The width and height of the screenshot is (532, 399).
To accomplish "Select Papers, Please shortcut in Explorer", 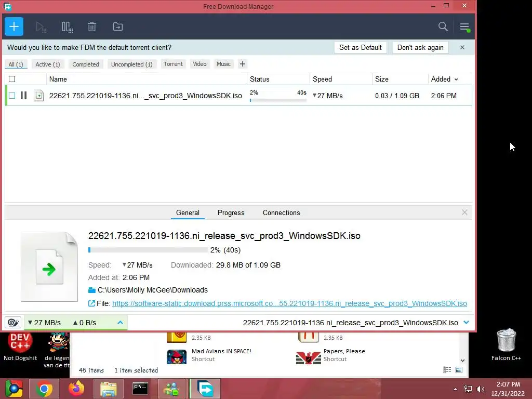I will point(331,355).
